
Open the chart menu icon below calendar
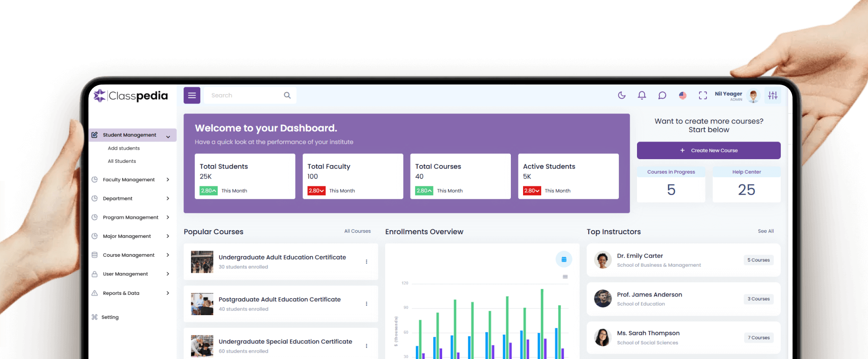[565, 277]
